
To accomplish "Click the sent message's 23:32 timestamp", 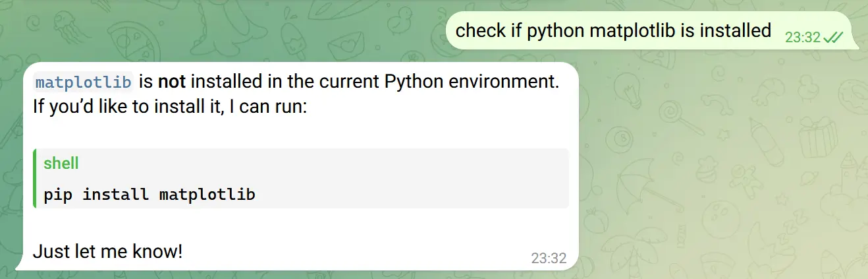I will click(802, 38).
